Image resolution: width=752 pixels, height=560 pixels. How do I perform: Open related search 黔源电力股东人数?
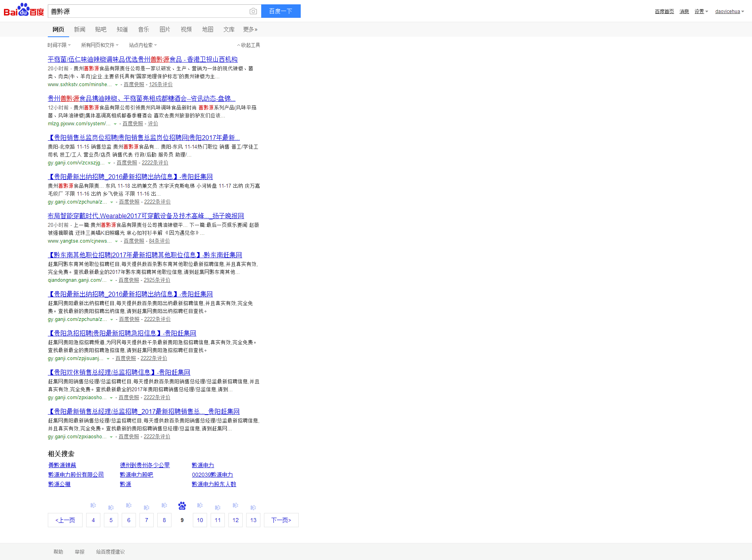214,484
